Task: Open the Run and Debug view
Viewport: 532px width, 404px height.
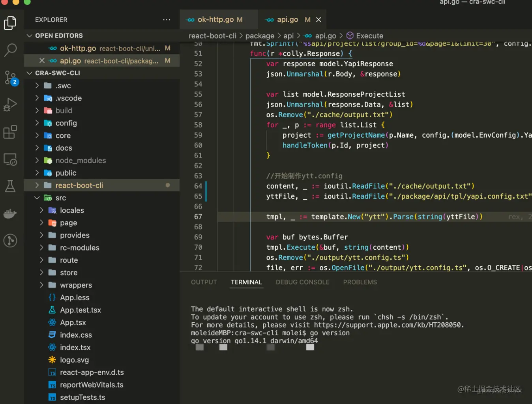Action: click(10, 105)
